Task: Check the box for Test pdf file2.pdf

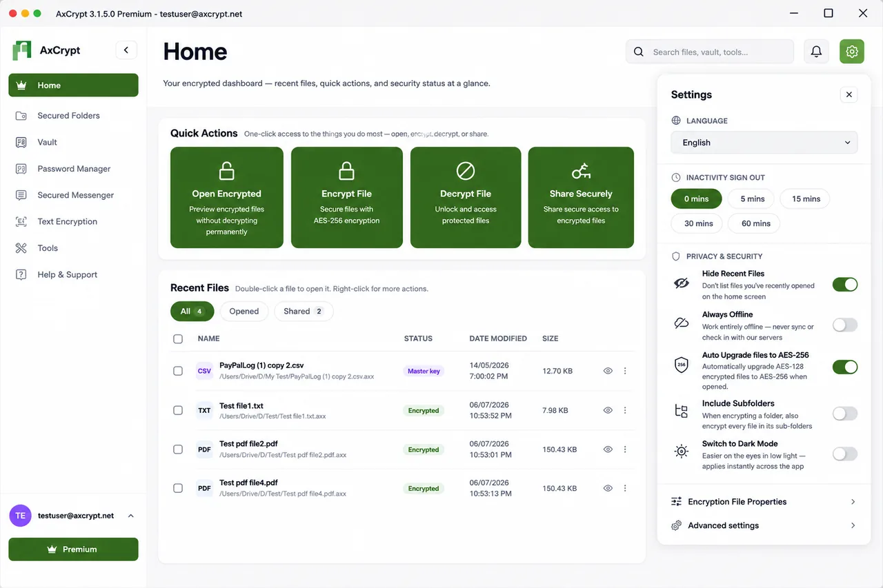Action: click(x=178, y=449)
